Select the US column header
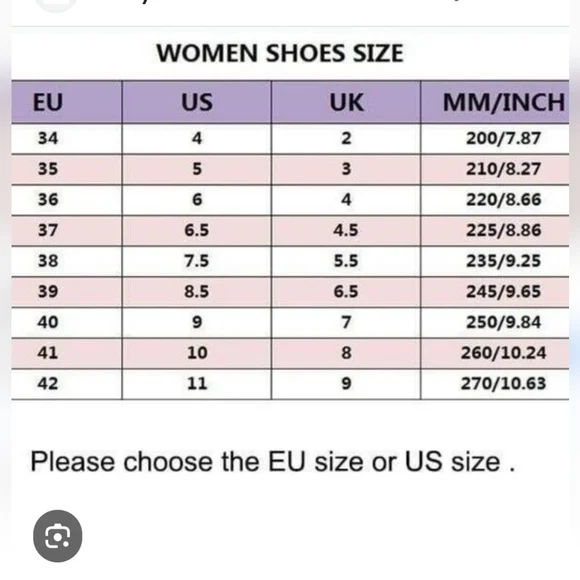The width and height of the screenshot is (580, 580). click(196, 102)
